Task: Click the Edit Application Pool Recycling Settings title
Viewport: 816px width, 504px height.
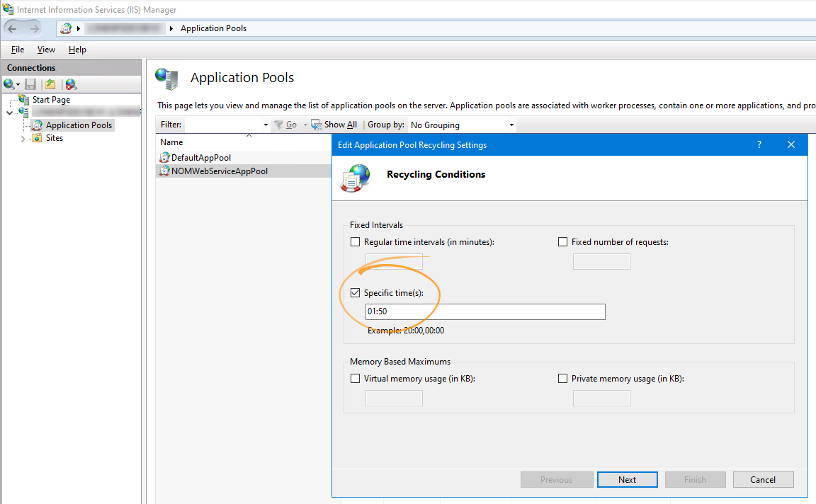Action: coord(412,144)
